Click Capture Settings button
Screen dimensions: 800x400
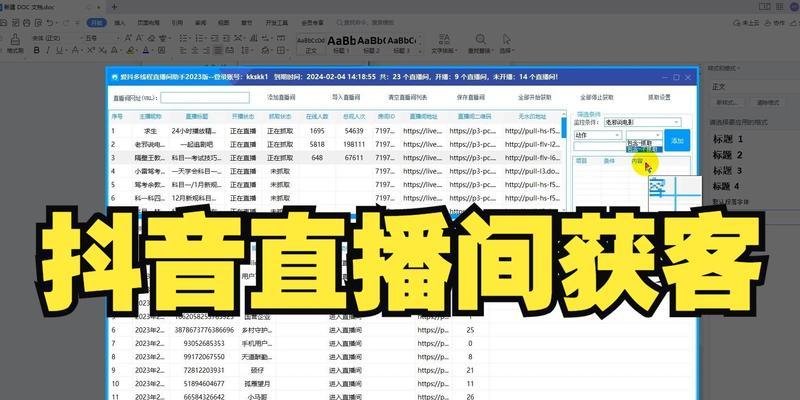659,97
